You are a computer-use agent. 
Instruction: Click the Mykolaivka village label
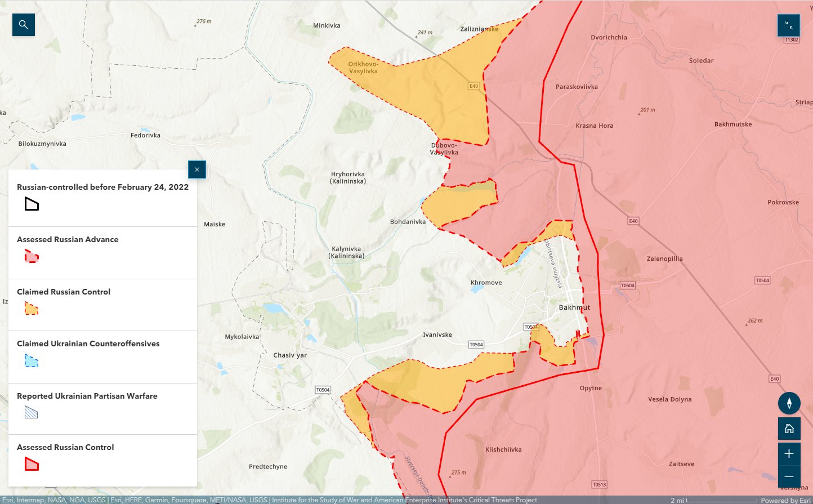pos(242,337)
